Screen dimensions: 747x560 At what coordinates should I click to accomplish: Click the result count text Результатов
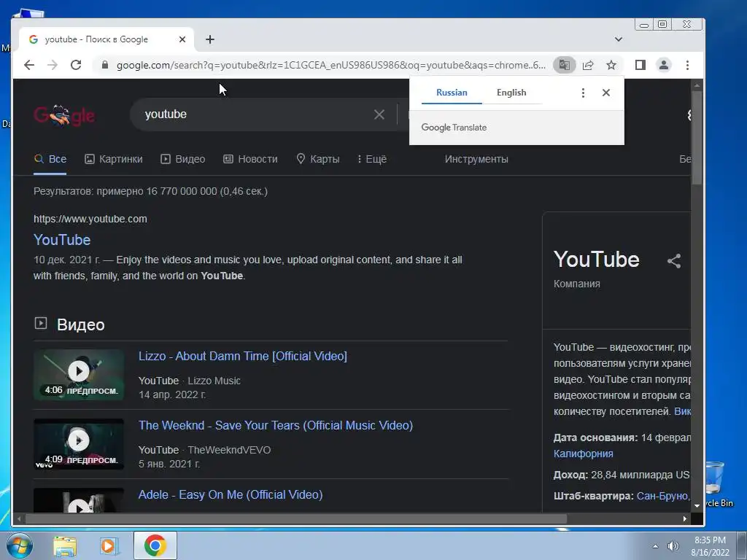[x=150, y=192]
